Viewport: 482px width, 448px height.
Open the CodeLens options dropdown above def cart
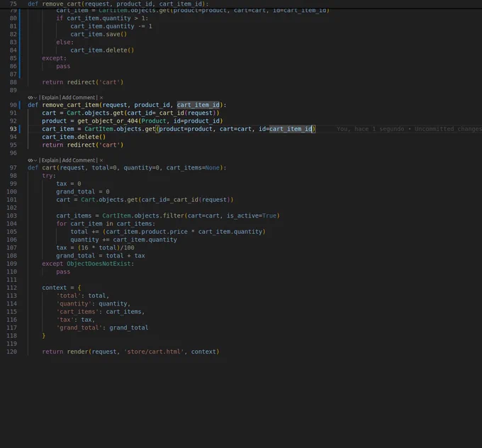[33, 160]
